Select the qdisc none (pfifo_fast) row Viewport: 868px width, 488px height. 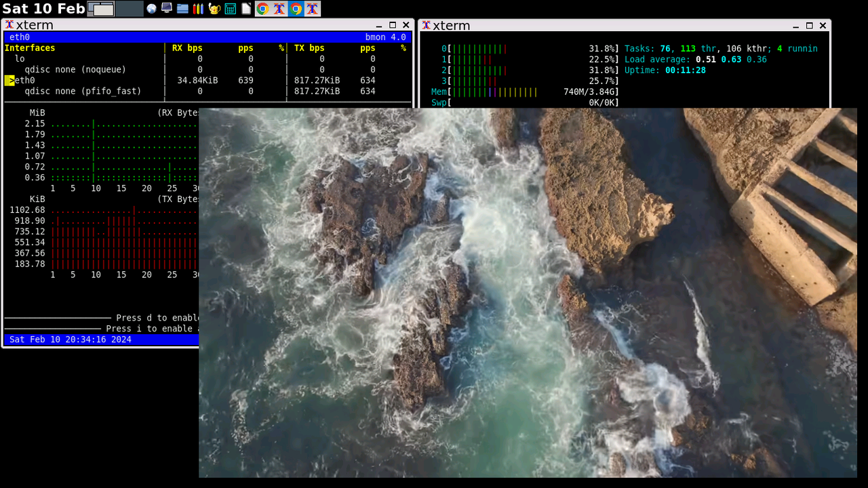208,91
